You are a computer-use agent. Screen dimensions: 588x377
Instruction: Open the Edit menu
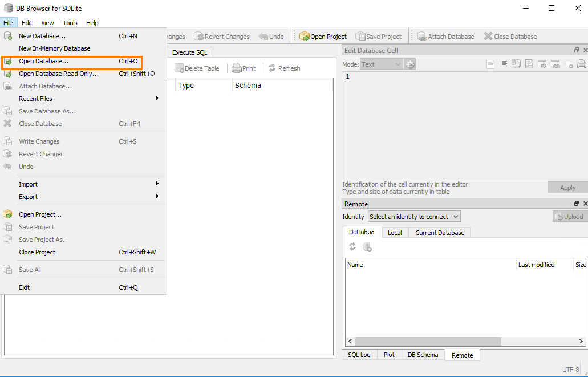tap(27, 23)
